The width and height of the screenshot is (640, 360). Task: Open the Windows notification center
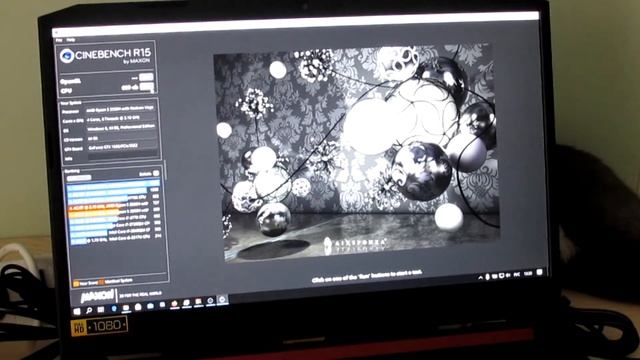click(x=540, y=272)
